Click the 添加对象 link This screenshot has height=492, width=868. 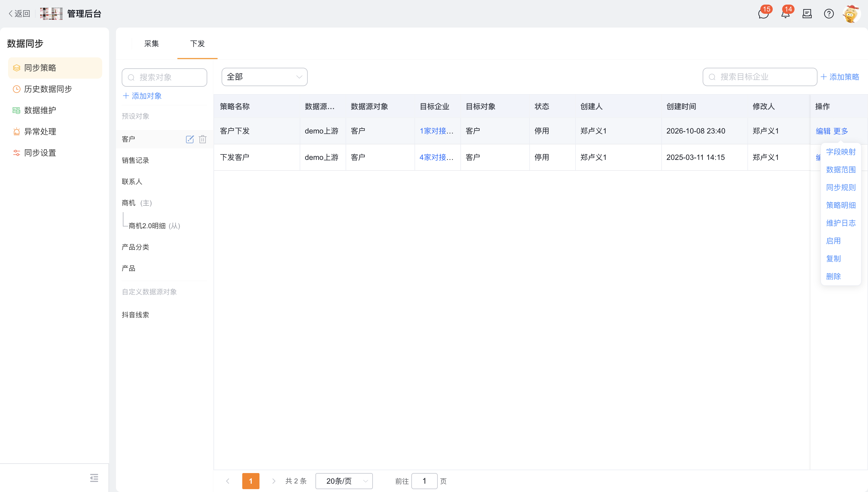(x=142, y=96)
